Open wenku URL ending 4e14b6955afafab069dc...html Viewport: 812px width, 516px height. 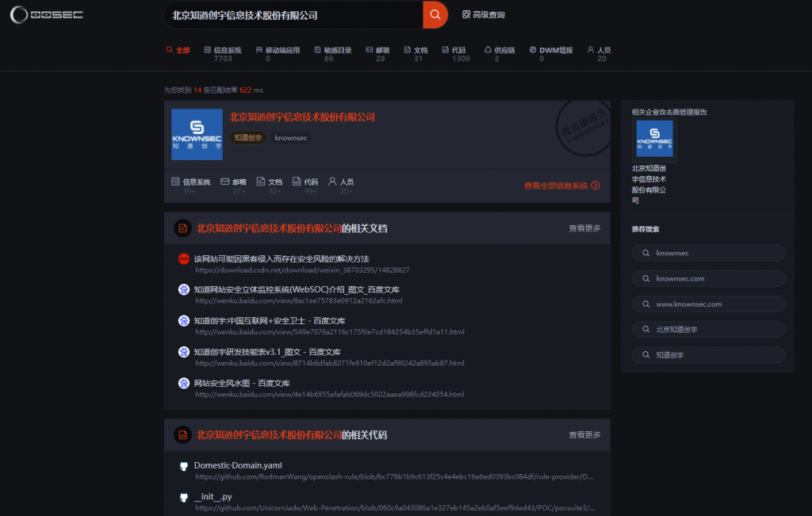329,395
